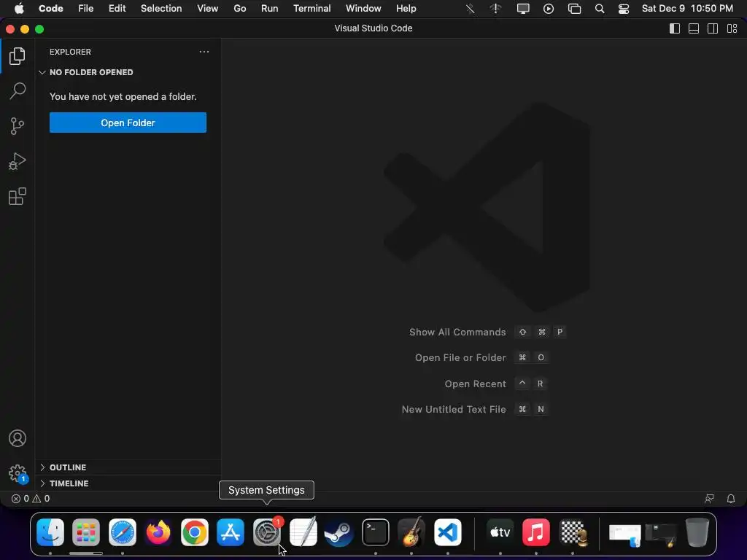Open the Help menu
This screenshot has width=747, height=560.
(406, 9)
